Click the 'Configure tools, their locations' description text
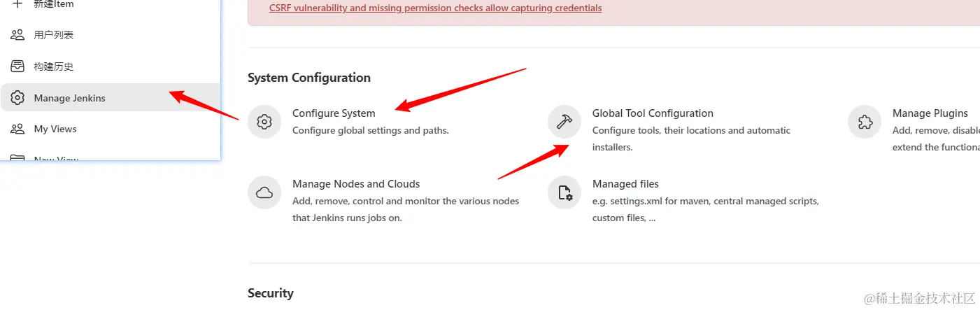Image resolution: width=980 pixels, height=310 pixels. [691, 139]
